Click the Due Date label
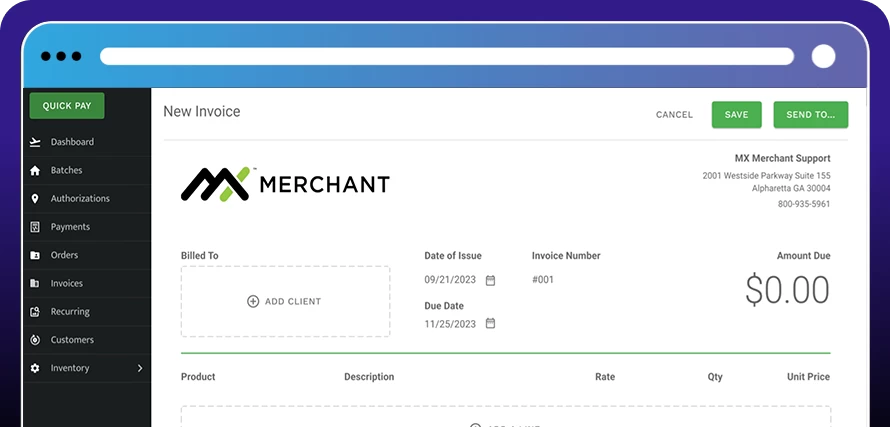 click(x=444, y=306)
